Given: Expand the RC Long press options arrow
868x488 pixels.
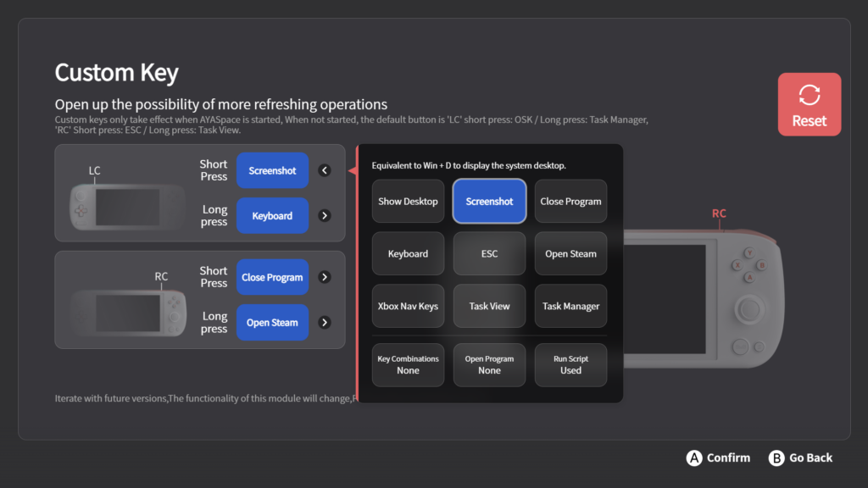Looking at the screenshot, I should pyautogui.click(x=325, y=323).
